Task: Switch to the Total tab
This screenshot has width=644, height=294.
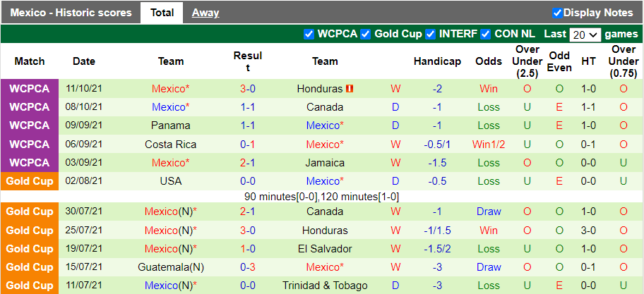Action: click(162, 13)
